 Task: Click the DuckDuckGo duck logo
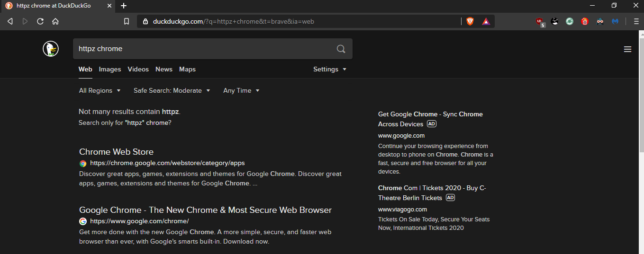pos(51,49)
